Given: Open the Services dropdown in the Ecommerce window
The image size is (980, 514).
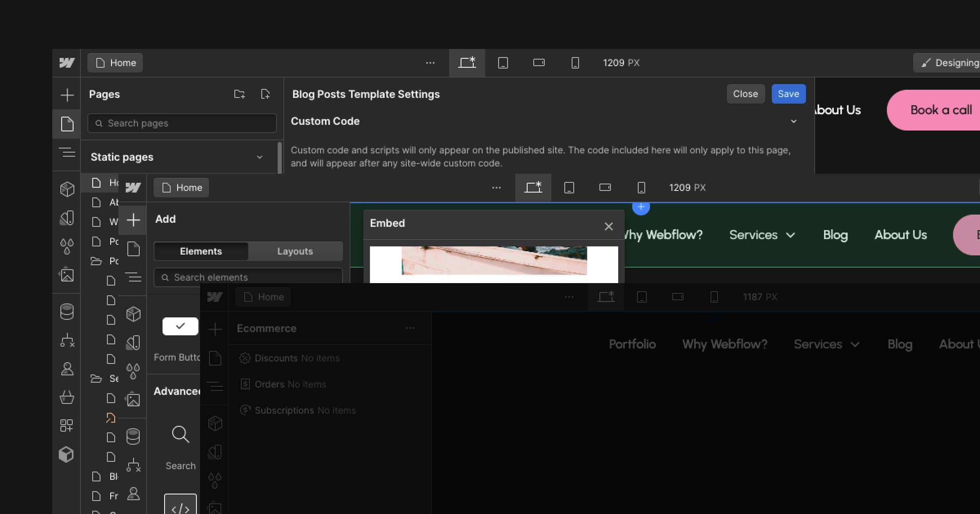Looking at the screenshot, I should [826, 344].
